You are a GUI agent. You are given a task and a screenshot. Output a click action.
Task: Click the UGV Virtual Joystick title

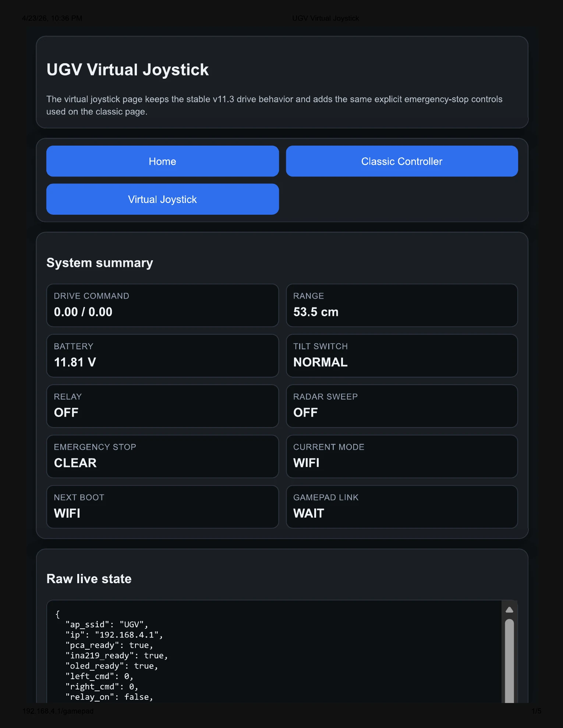pyautogui.click(x=127, y=69)
